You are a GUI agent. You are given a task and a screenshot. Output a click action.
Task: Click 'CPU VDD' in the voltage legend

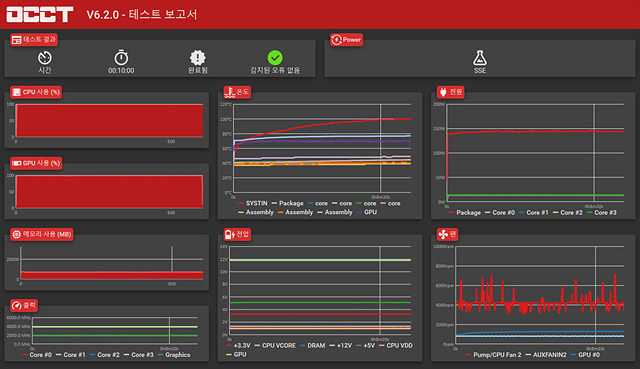pyautogui.click(x=399, y=345)
